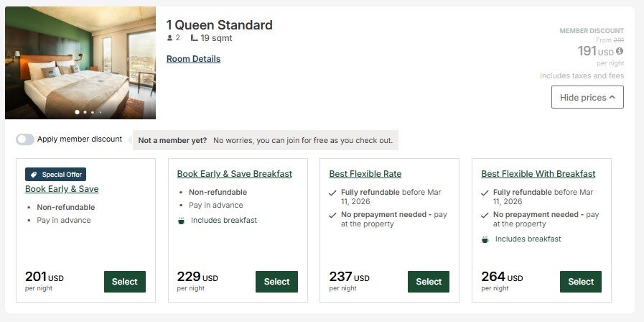Select the 201 USD Book Early rate
The height and width of the screenshot is (322, 644).
pyautogui.click(x=125, y=282)
